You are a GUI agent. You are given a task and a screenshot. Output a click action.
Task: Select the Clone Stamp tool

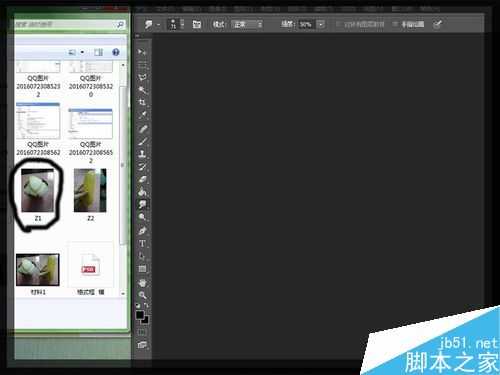point(142,154)
